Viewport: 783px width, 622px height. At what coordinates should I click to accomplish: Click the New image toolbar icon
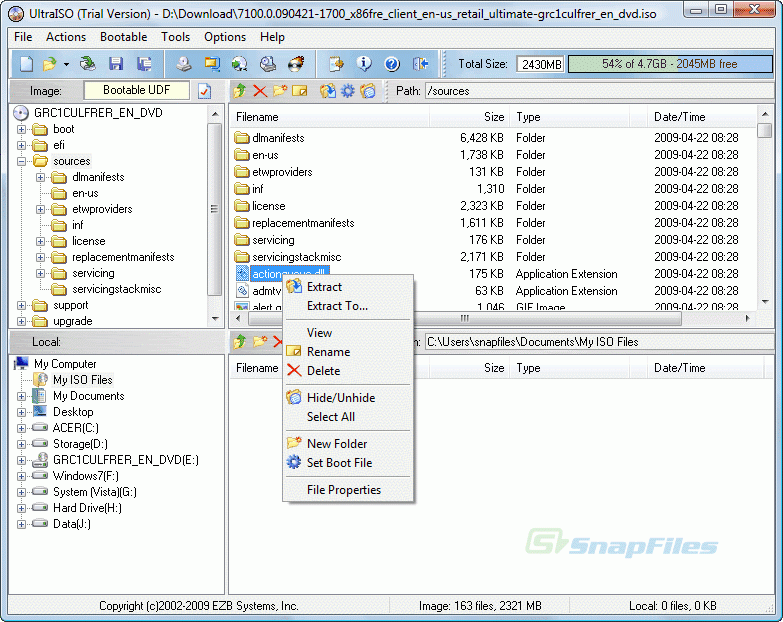(x=26, y=64)
